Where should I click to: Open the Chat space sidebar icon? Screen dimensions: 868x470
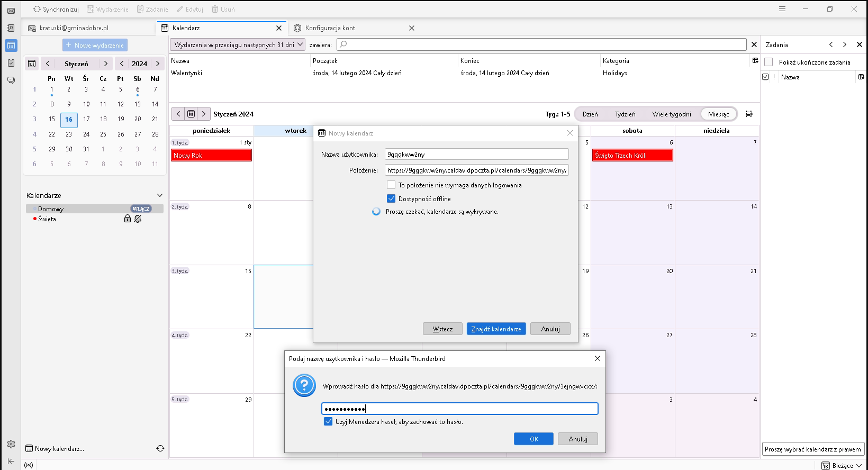coord(11,80)
